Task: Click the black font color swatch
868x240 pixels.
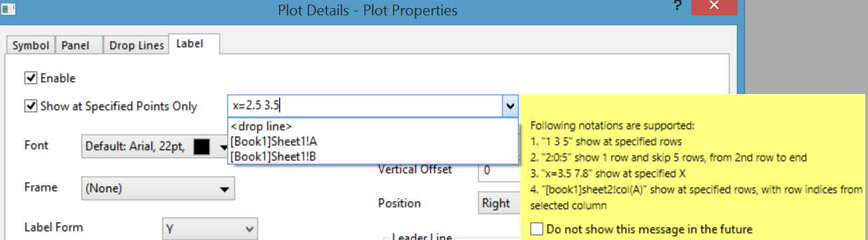Action: pos(202,147)
